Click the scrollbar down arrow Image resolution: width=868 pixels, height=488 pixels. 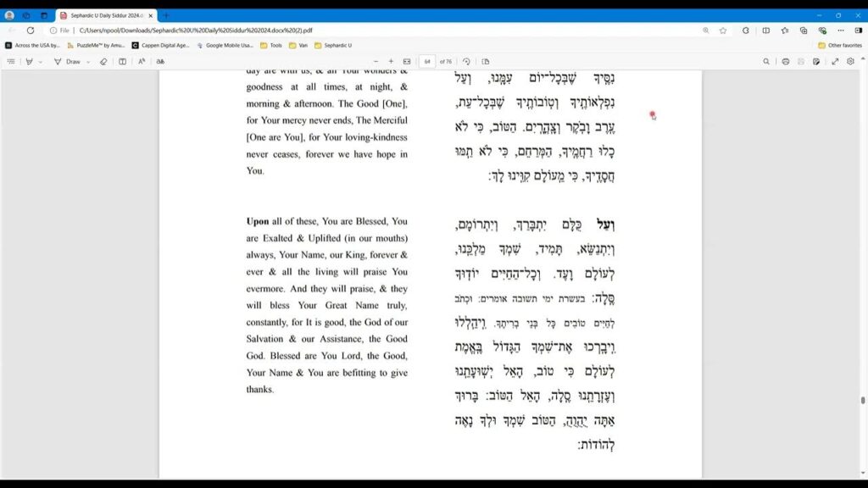coord(862,473)
